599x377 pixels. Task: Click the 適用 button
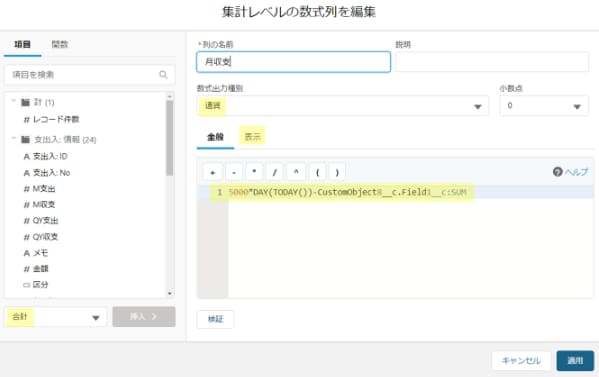(x=575, y=361)
